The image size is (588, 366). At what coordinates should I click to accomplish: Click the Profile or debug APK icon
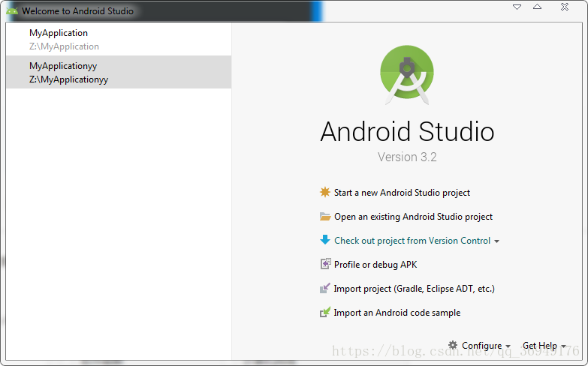[x=325, y=264]
